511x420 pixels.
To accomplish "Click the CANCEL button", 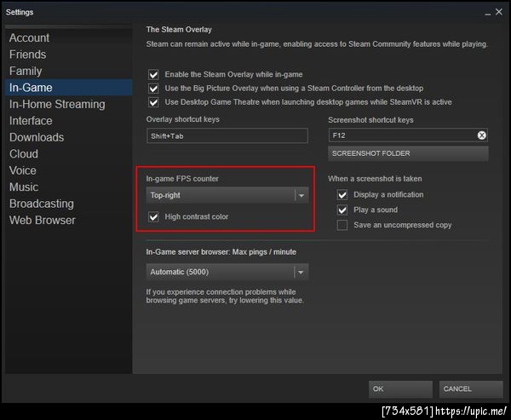I will click(x=471, y=389).
